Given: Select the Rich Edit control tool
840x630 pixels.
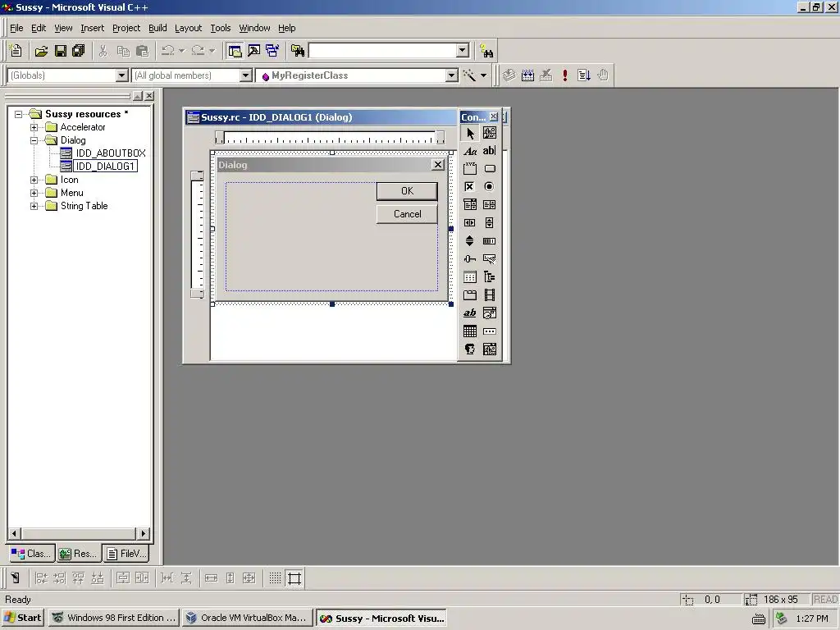Looking at the screenshot, I should 470,313.
